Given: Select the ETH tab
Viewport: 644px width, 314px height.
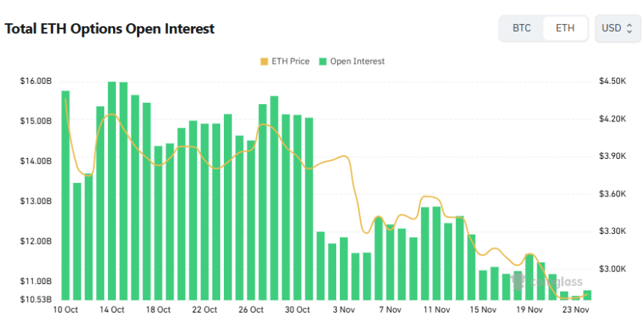Looking at the screenshot, I should pos(565,28).
